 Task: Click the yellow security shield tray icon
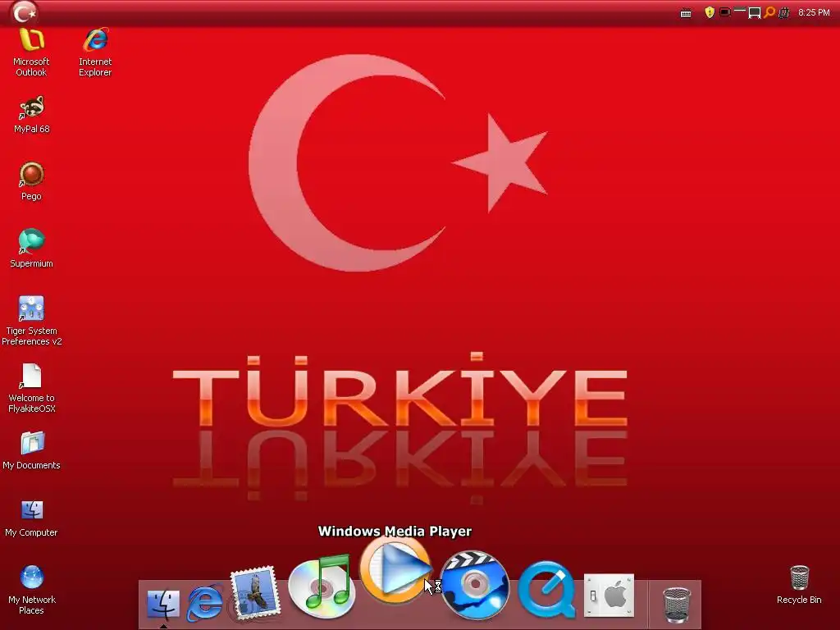710,12
